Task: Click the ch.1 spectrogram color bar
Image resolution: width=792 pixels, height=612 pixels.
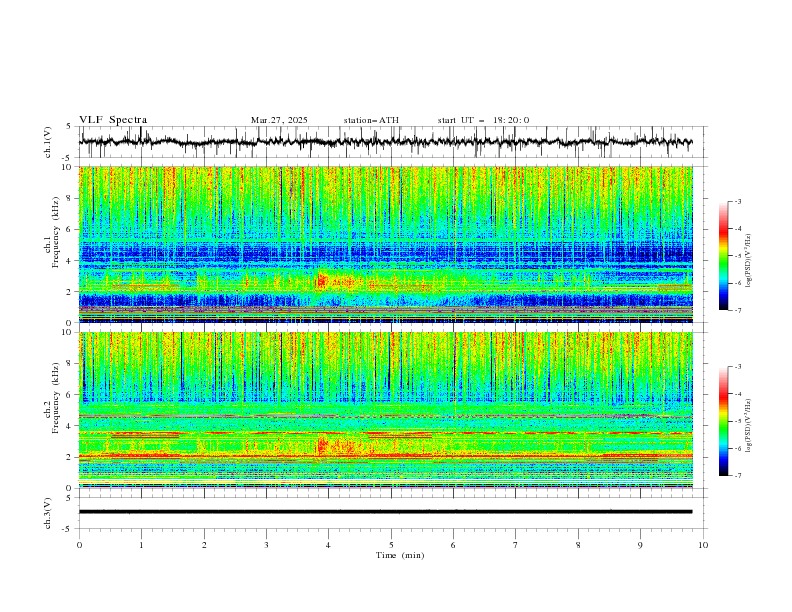Action: (723, 255)
